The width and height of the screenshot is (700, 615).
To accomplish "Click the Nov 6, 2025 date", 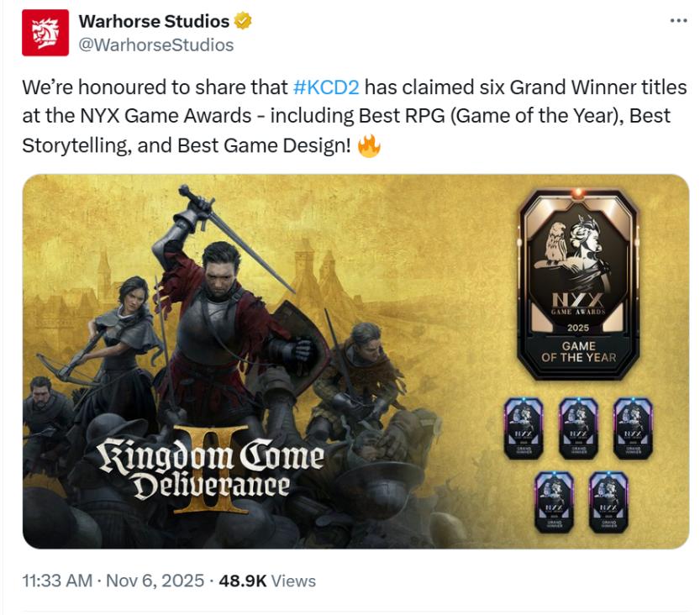I will coord(155,581).
